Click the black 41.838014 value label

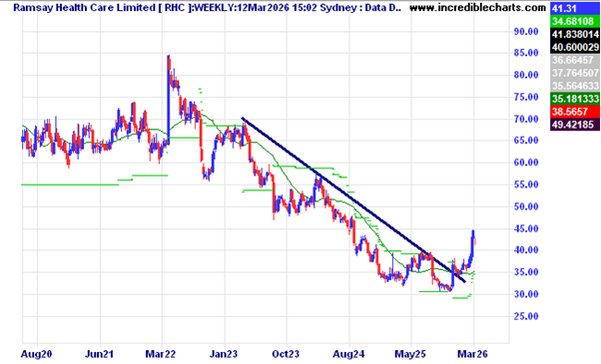point(575,34)
